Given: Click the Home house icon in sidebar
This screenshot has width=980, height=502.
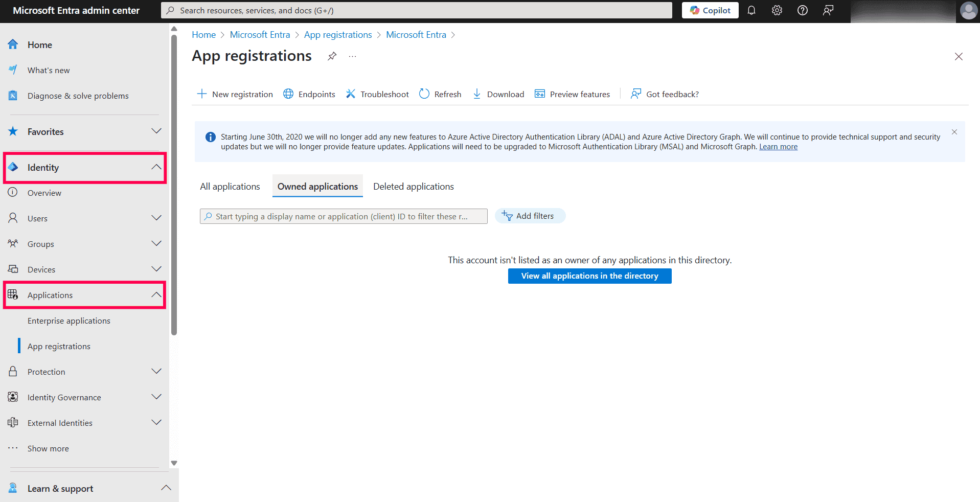Looking at the screenshot, I should [13, 44].
